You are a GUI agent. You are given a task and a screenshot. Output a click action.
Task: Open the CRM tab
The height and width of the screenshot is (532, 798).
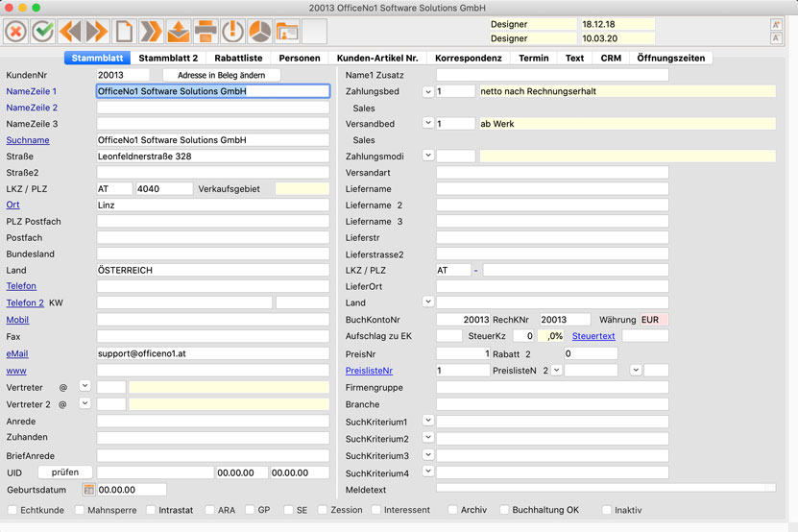(x=611, y=58)
